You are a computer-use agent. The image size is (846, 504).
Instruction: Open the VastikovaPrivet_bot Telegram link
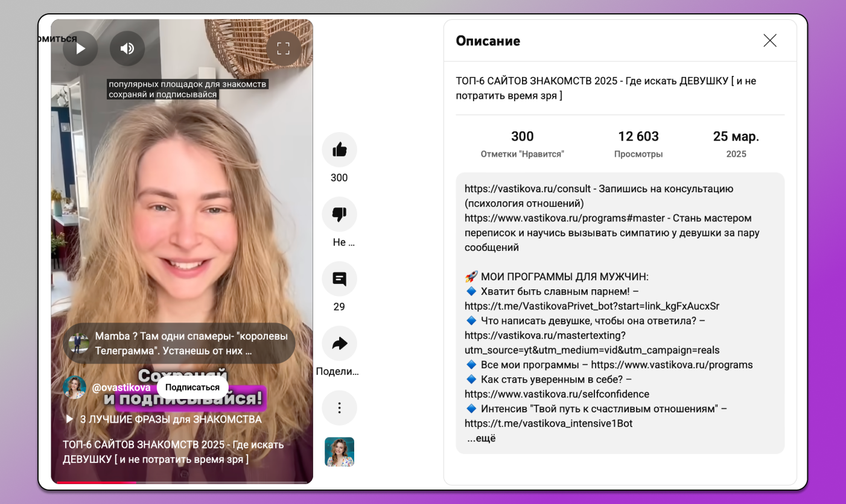click(591, 306)
